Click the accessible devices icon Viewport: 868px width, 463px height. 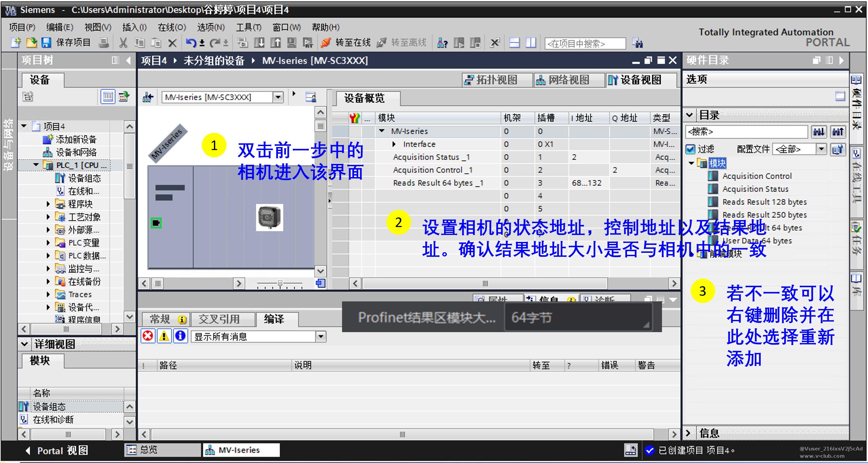point(442,43)
